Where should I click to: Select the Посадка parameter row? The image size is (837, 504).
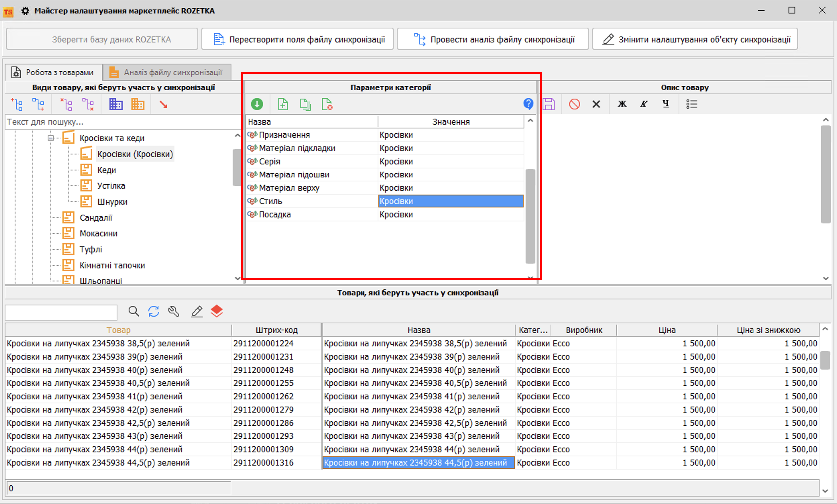point(385,215)
